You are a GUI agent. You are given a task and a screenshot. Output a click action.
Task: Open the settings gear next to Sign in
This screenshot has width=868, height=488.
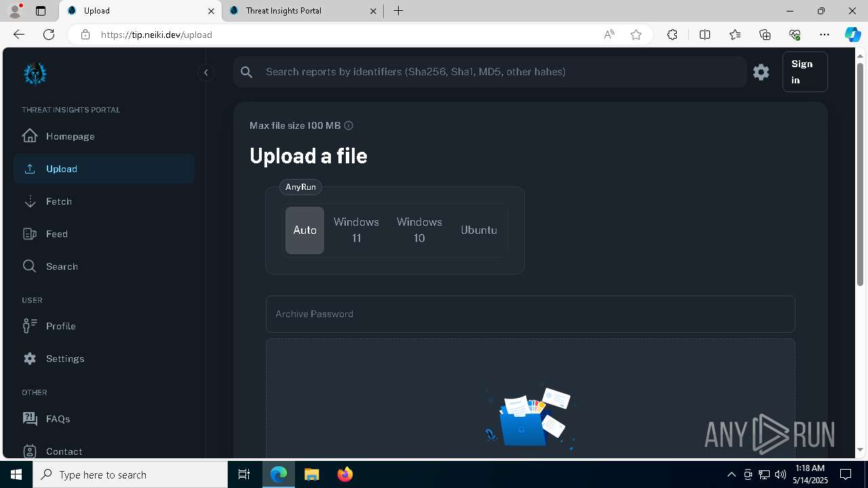point(761,72)
